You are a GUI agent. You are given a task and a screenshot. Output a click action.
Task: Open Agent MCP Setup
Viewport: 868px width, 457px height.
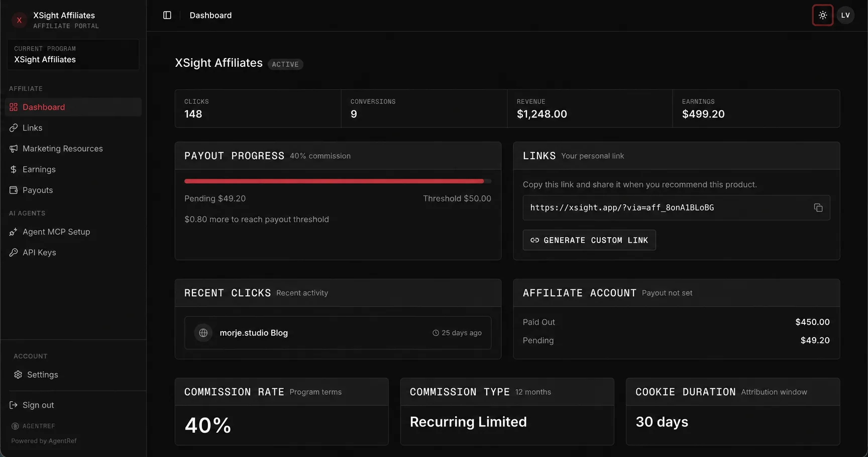tap(73, 232)
